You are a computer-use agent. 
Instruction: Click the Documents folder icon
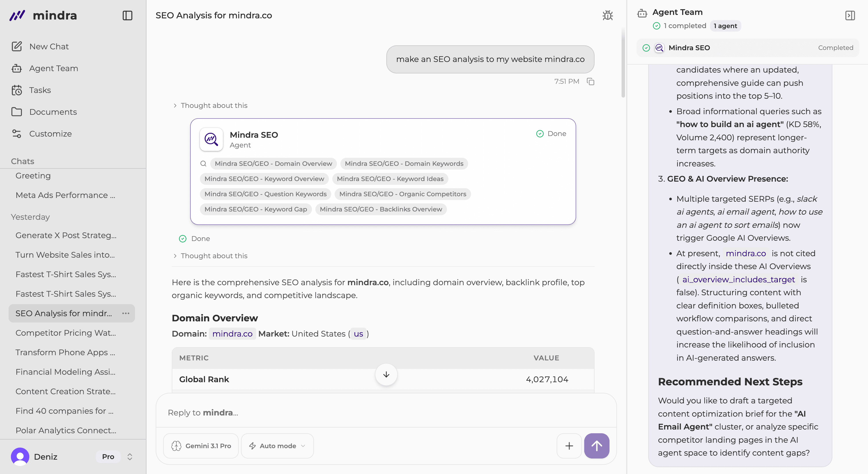tap(16, 112)
